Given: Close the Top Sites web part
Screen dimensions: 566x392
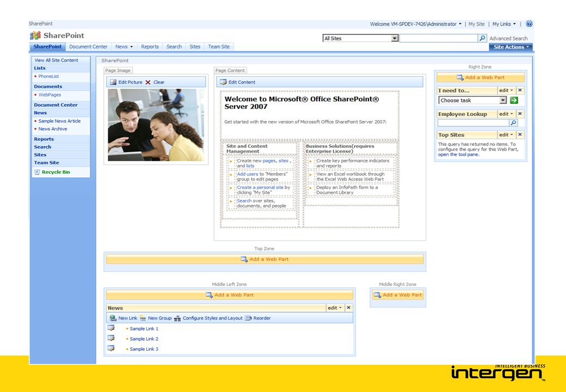Looking at the screenshot, I should click(520, 134).
